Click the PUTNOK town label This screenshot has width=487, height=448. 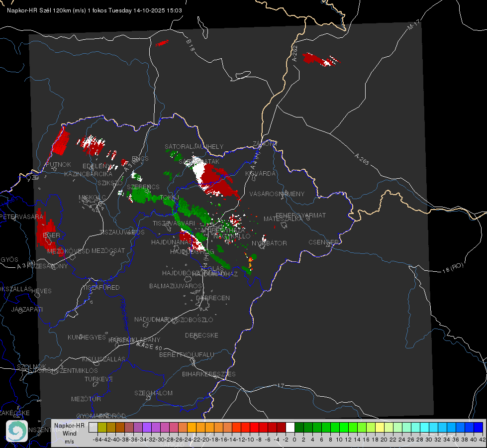pos(58,164)
